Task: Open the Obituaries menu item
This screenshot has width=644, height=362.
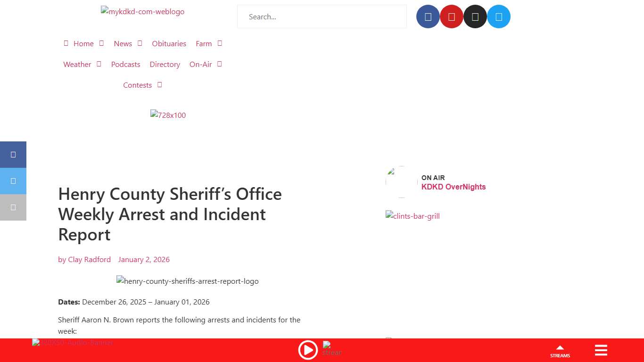Action: tap(169, 43)
